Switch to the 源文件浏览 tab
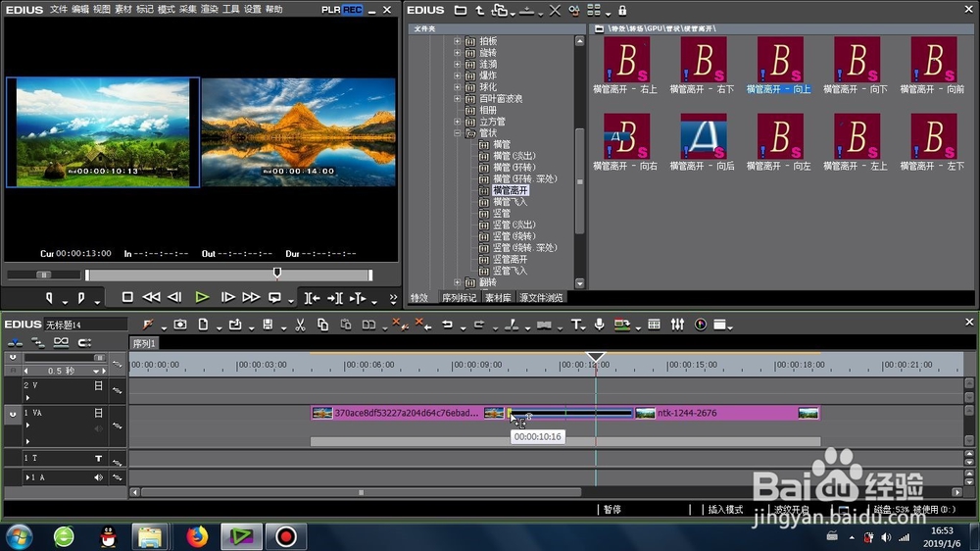This screenshot has height=551, width=980. coord(541,298)
